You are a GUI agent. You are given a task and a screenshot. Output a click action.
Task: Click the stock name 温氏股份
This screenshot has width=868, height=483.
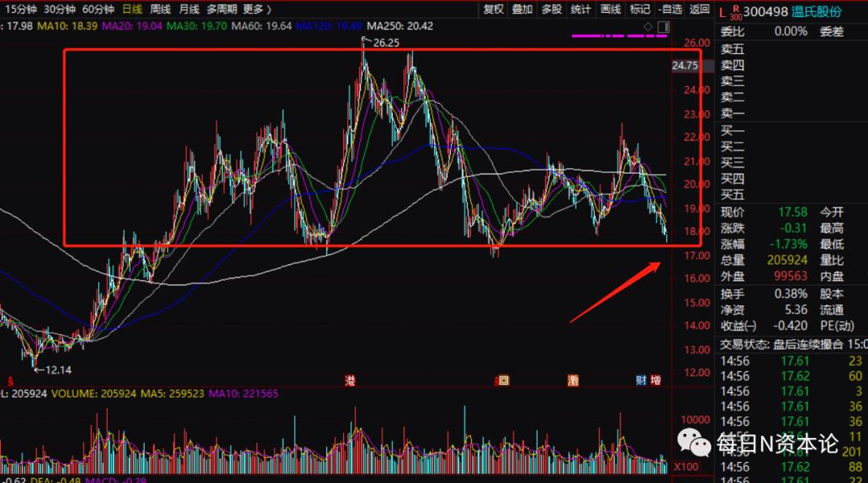click(817, 12)
